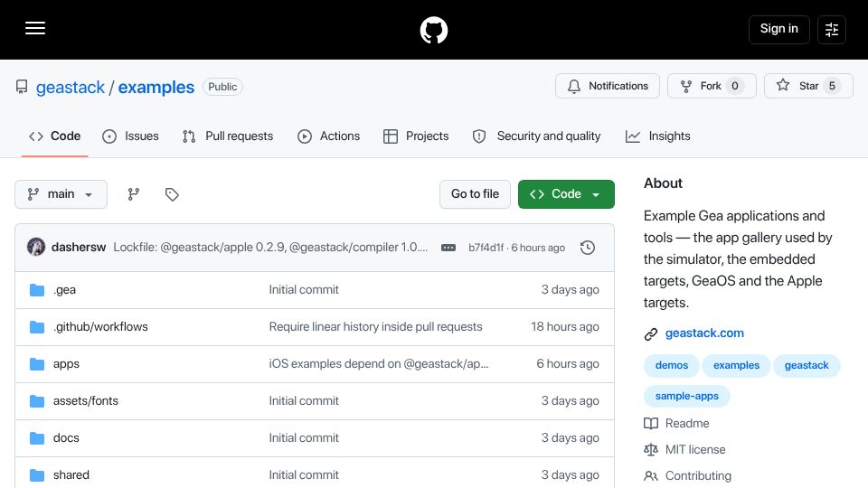This screenshot has height=488, width=868.
Task: Click the link icon beside geastack.com
Action: click(651, 333)
